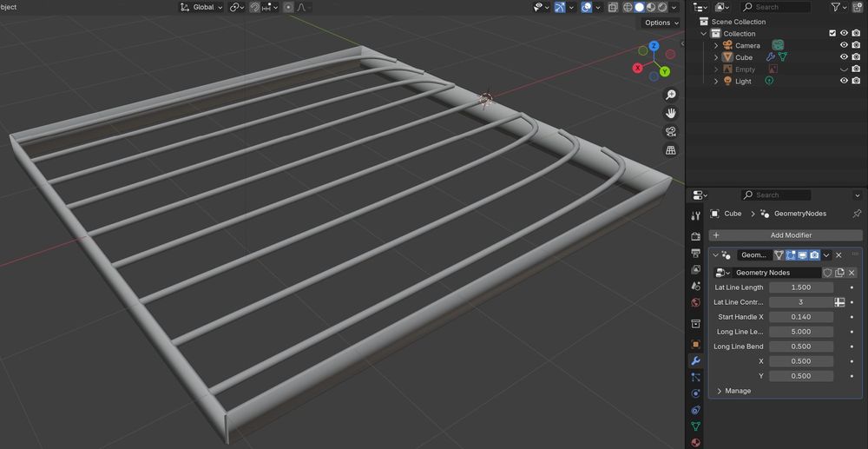
Task: Open the viewport Options dropdown
Action: coord(661,23)
